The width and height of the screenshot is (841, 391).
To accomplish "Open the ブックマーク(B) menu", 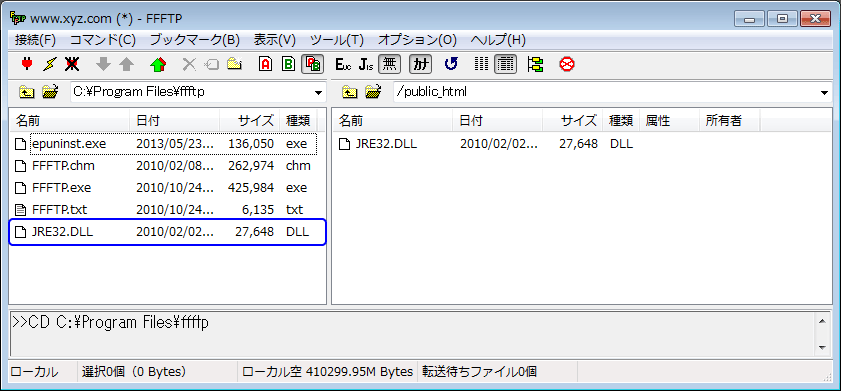I will pyautogui.click(x=195, y=40).
